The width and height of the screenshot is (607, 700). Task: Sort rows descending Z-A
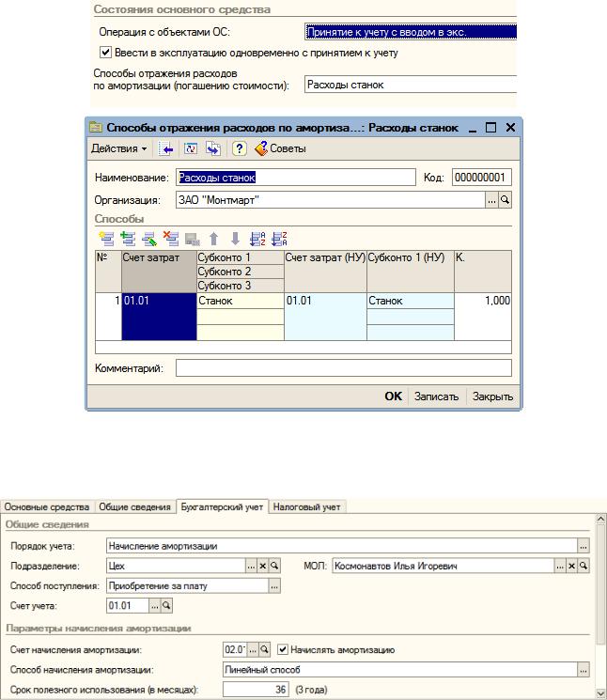tap(279, 239)
